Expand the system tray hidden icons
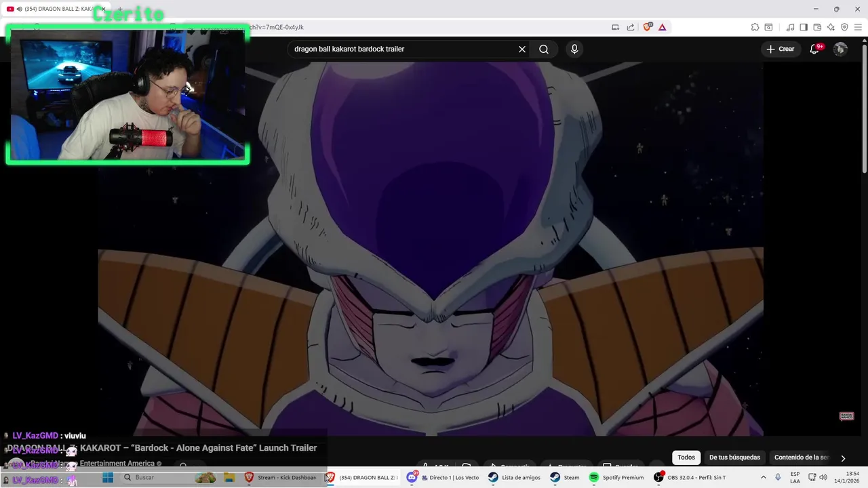The image size is (868, 488). (x=764, y=477)
